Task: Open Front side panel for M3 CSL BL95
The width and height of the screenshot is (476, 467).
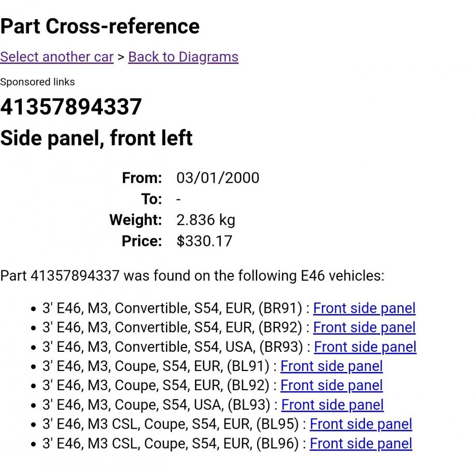Action: pos(361,424)
